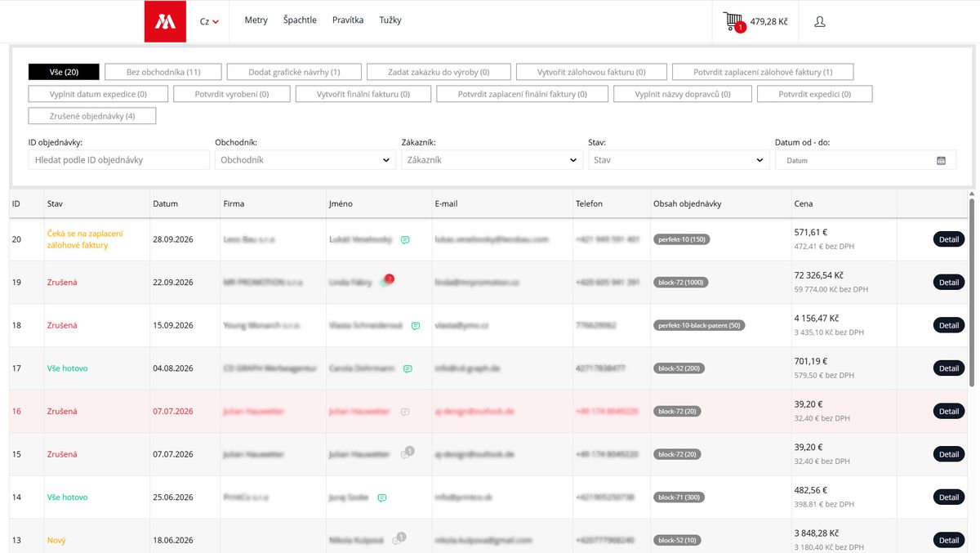Open Detail for order 19
Image resolution: width=980 pixels, height=553 pixels.
coord(949,283)
